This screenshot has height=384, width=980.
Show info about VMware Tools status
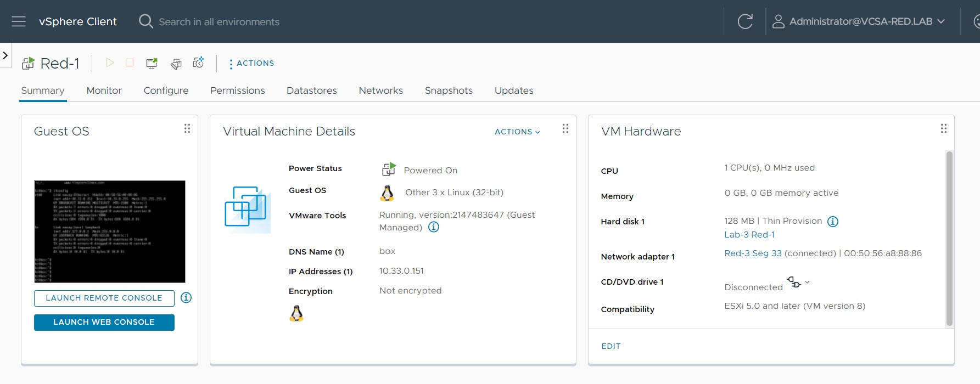(x=434, y=227)
